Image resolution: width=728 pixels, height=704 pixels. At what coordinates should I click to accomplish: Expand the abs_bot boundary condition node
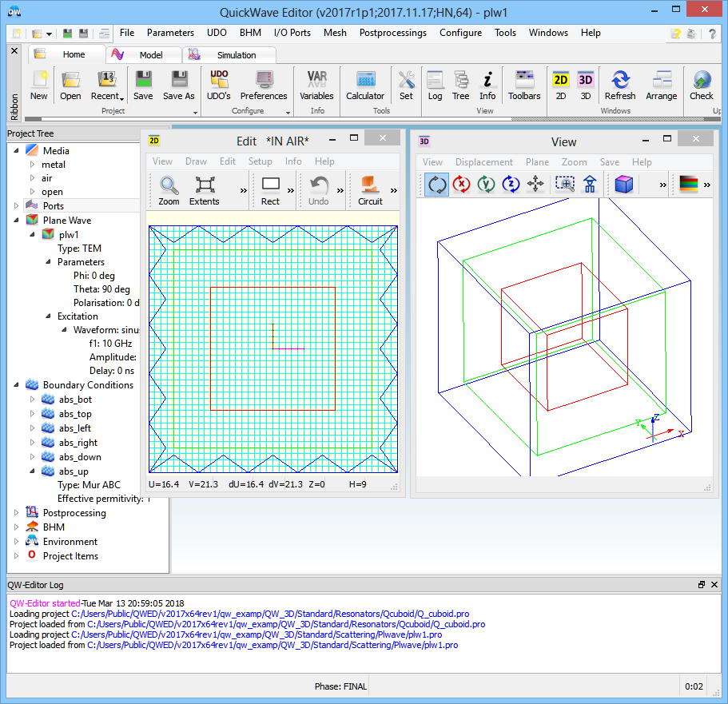pos(33,400)
